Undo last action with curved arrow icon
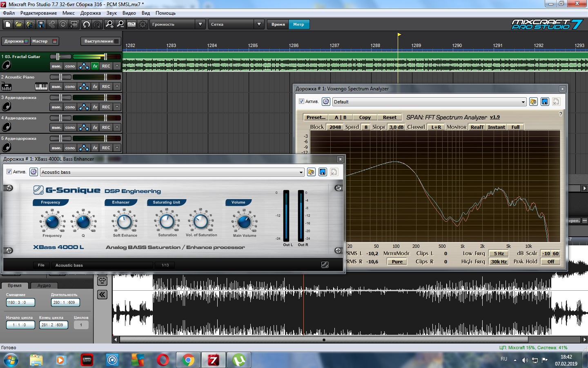Image resolution: width=588 pixels, height=368 pixels. (x=86, y=25)
